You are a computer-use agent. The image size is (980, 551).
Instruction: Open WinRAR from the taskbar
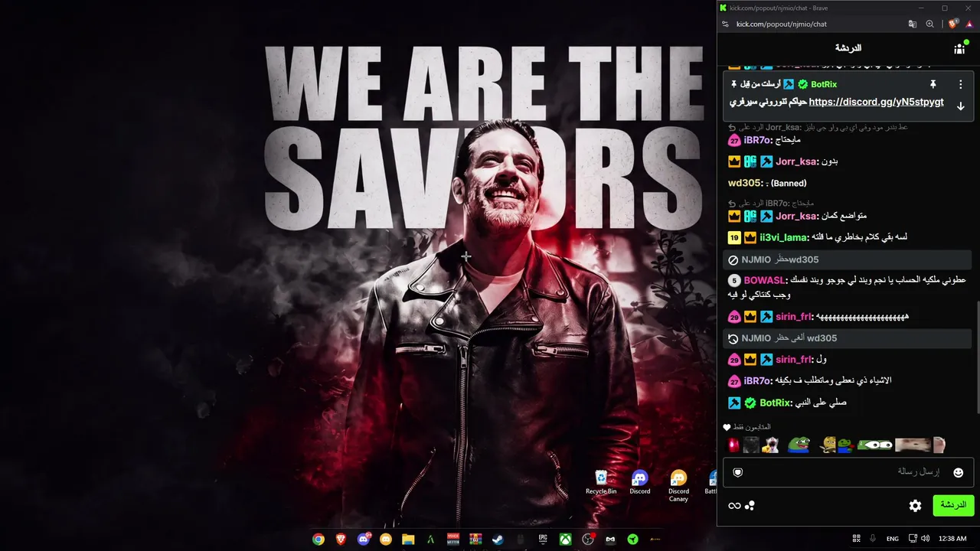(x=475, y=539)
